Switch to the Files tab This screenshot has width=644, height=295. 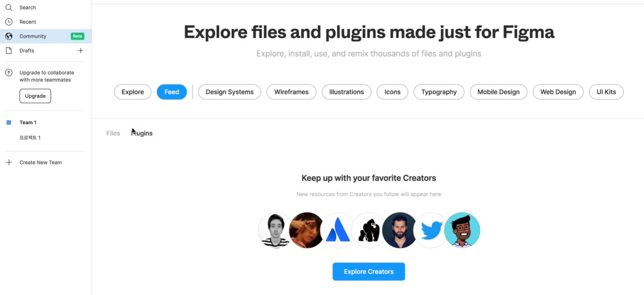(113, 133)
